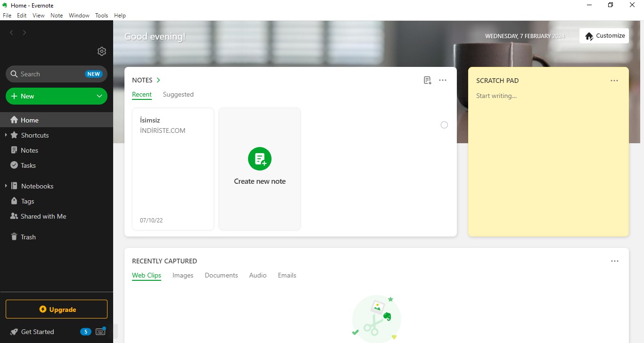
Task: Open the Window menu
Action: 79,16
